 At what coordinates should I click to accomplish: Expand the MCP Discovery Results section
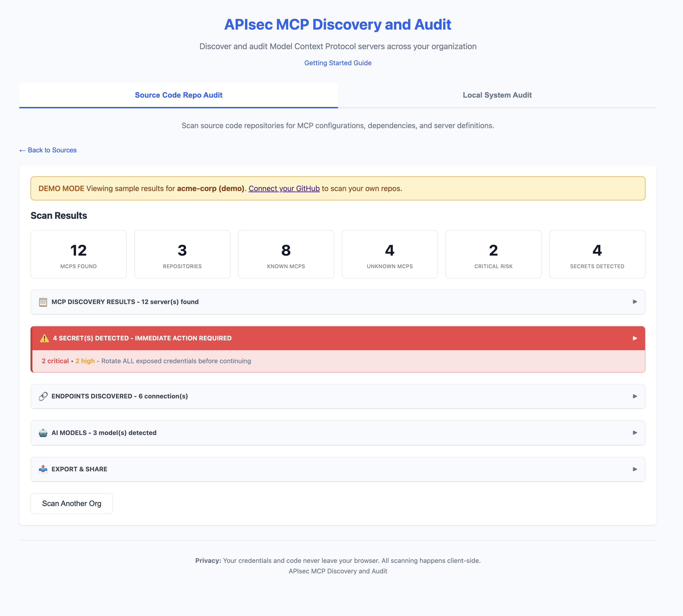(x=635, y=302)
